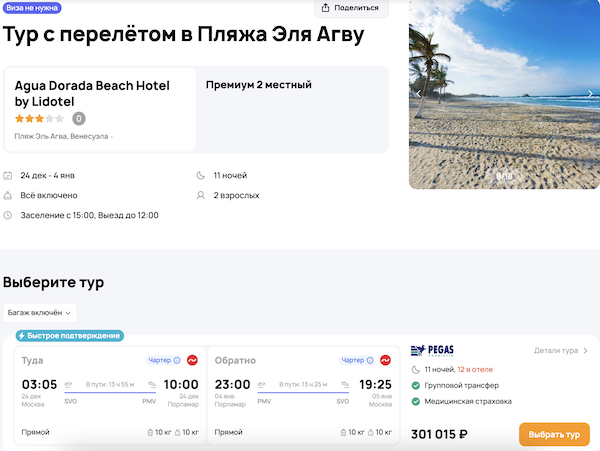Click the Групповой трансфер check mark
Image resolution: width=600 pixels, height=451 pixels.
point(415,385)
